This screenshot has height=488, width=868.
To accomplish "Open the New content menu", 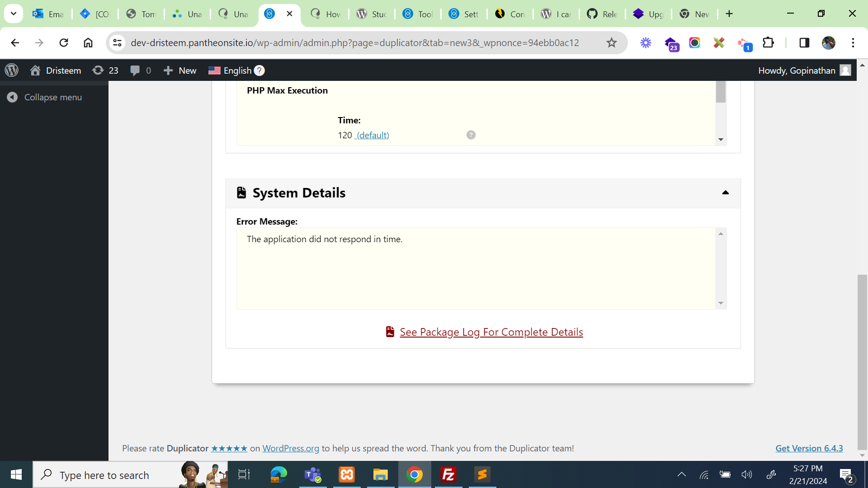I will pos(180,70).
